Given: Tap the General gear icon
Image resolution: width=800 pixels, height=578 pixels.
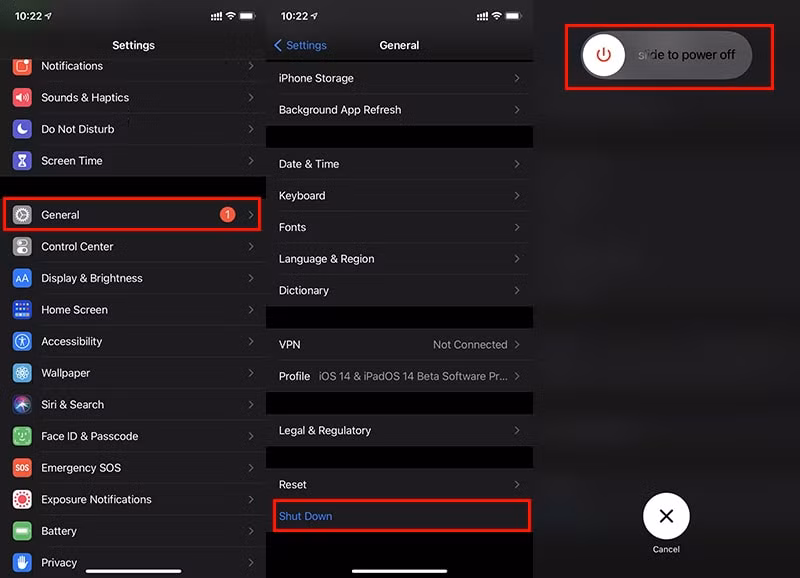Looking at the screenshot, I should 22,215.
